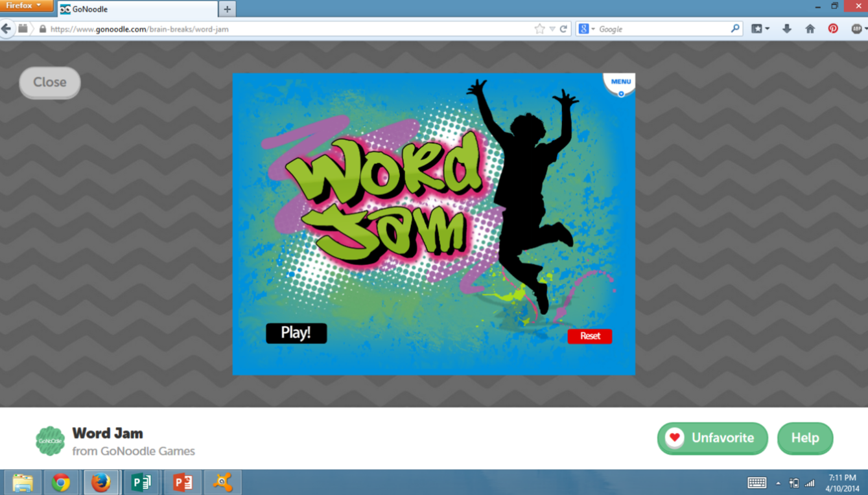The image size is (868, 495).
Task: Open avast! from the taskbar
Action: coord(222,482)
